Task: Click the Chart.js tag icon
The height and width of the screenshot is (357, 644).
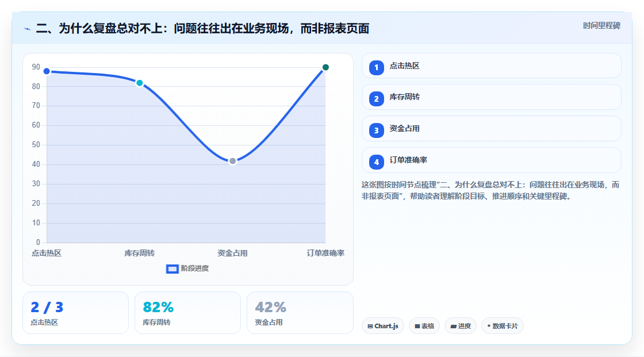Action: click(370, 326)
